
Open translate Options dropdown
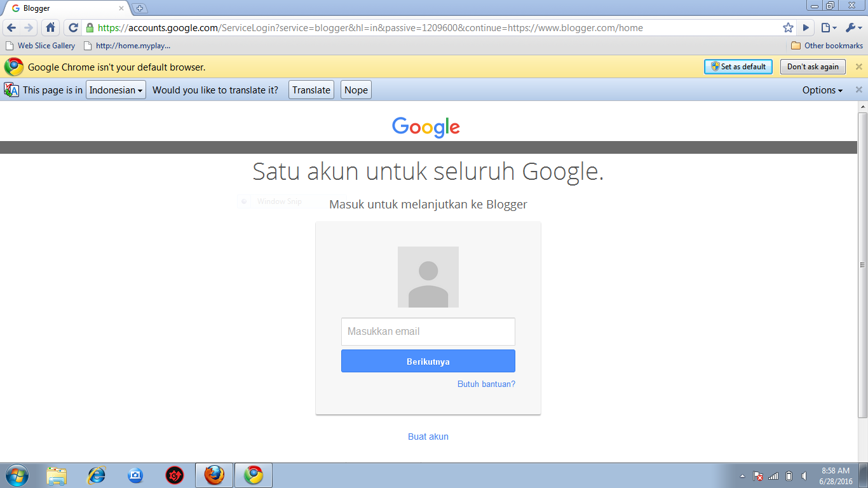coord(822,90)
